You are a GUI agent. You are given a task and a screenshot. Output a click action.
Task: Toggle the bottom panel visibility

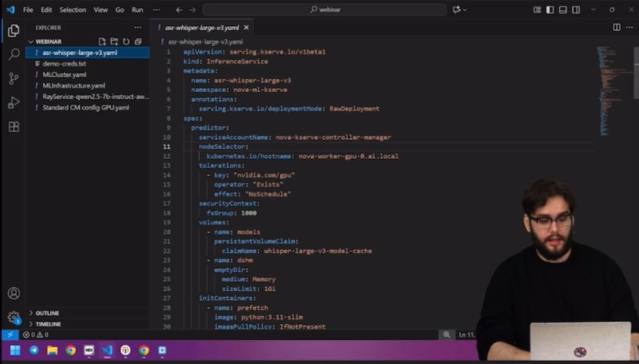pyautogui.click(x=563, y=10)
